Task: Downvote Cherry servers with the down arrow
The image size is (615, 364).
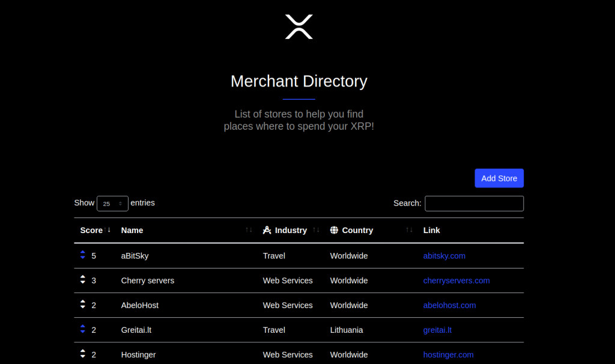Action: pyautogui.click(x=83, y=282)
